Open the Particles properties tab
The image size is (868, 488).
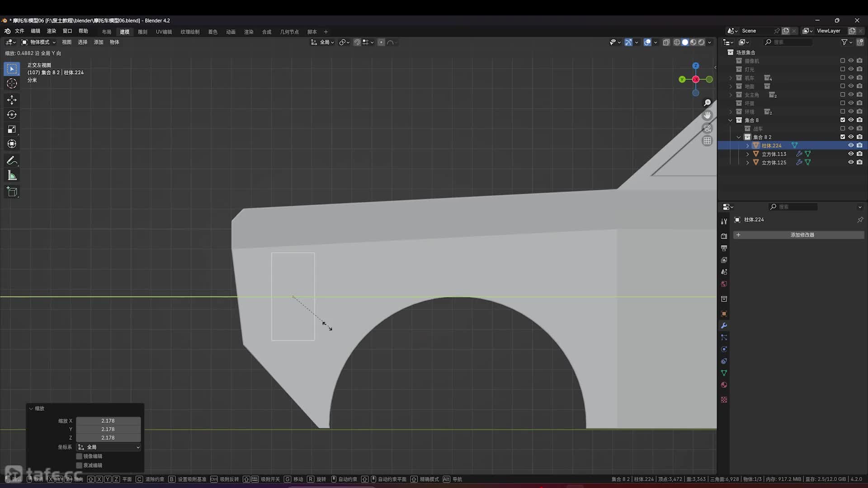(x=724, y=338)
